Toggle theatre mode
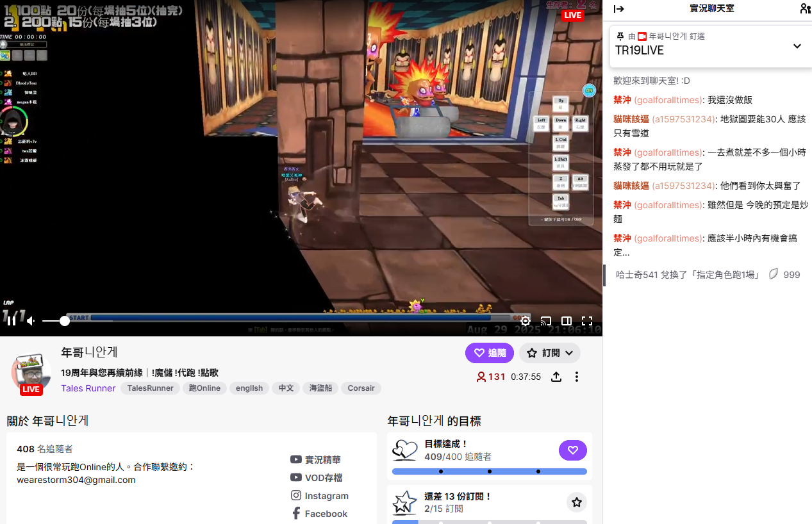Screen dimensions: 812x524 pyautogui.click(x=567, y=321)
